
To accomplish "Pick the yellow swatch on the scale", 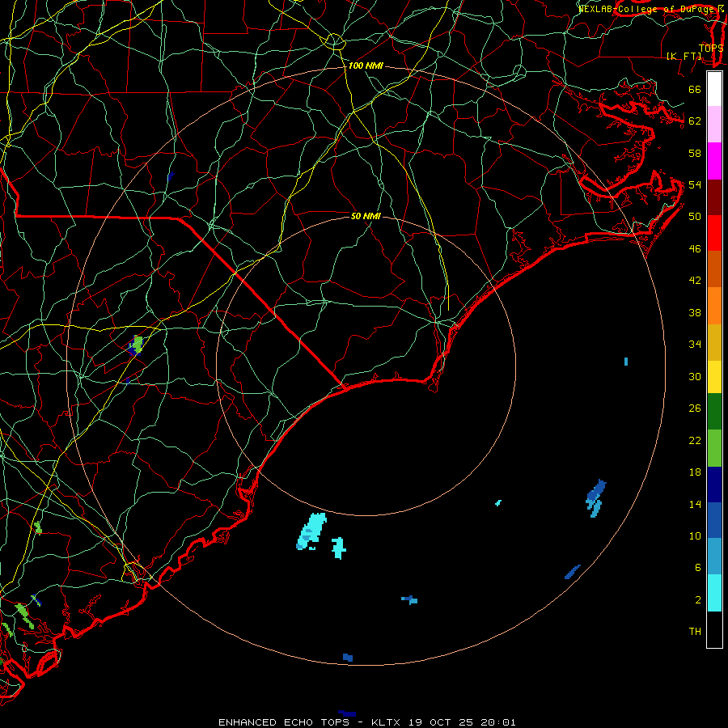I will [x=714, y=377].
